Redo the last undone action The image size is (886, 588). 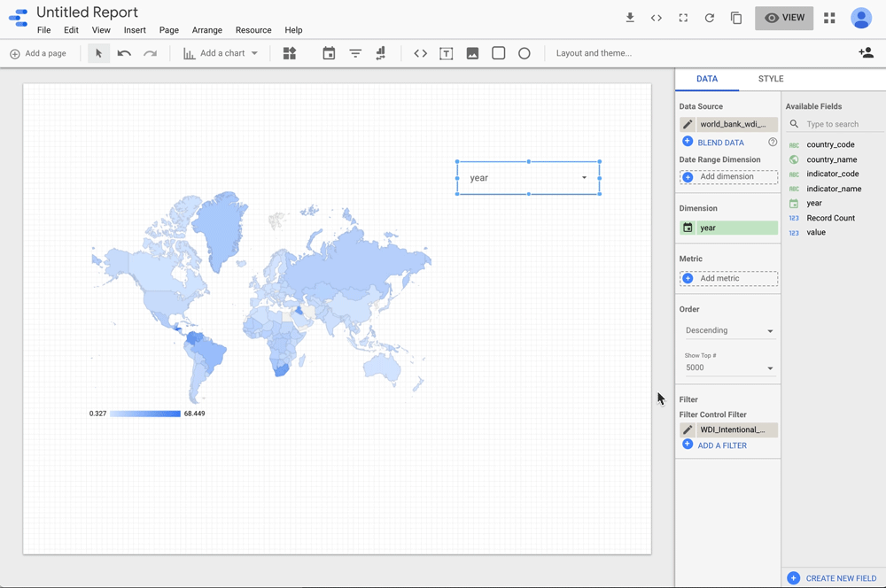pos(150,53)
